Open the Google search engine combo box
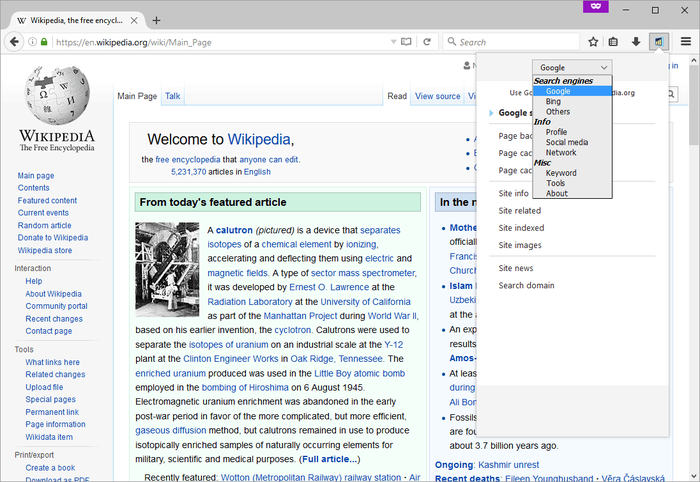 point(572,67)
